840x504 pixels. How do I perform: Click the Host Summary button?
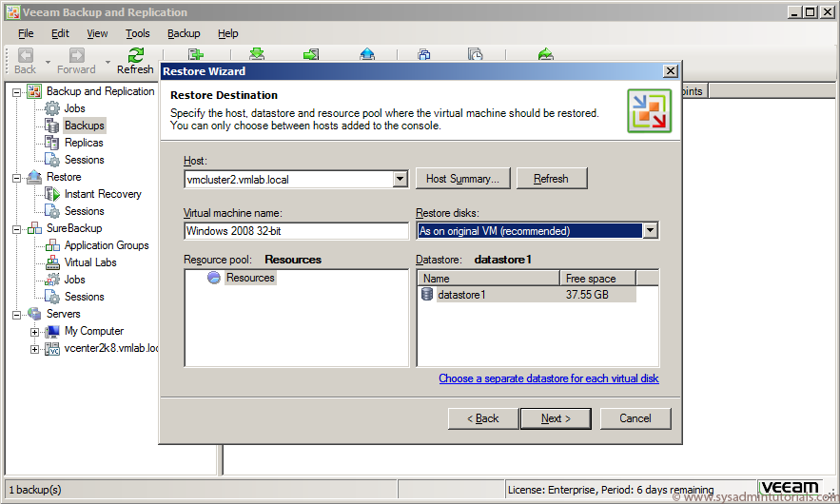(x=463, y=179)
